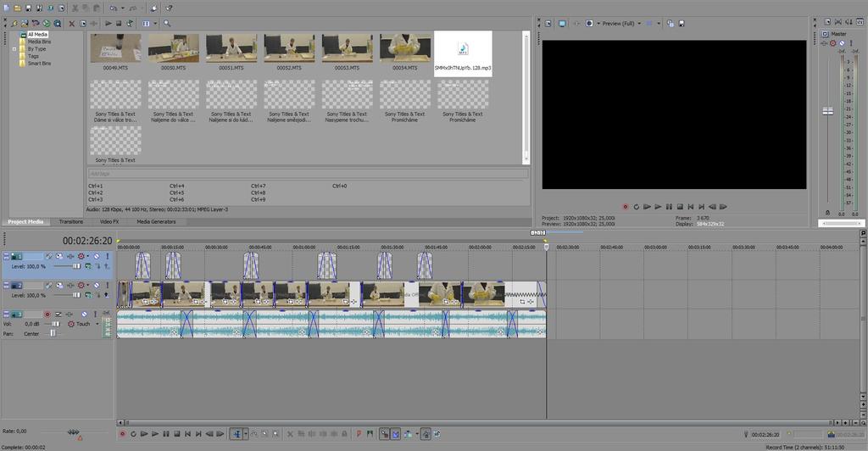868x451 pixels.
Task: Click the Add tags input field
Action: pyautogui.click(x=308, y=174)
